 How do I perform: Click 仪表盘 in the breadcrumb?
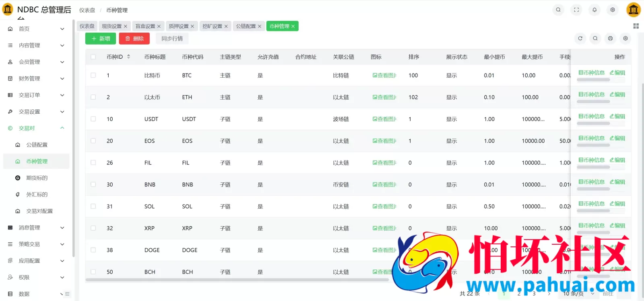[x=87, y=10]
